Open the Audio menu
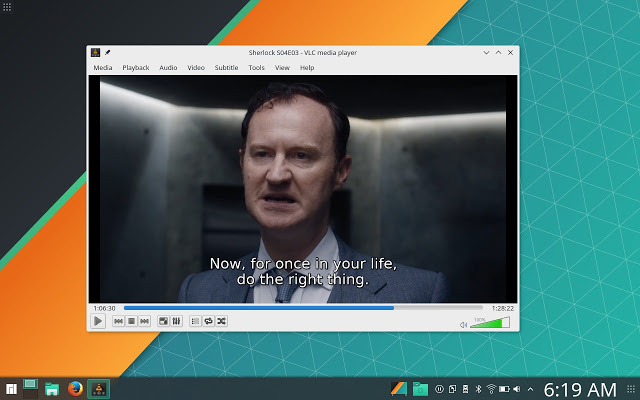Image resolution: width=640 pixels, height=400 pixels. [x=168, y=68]
